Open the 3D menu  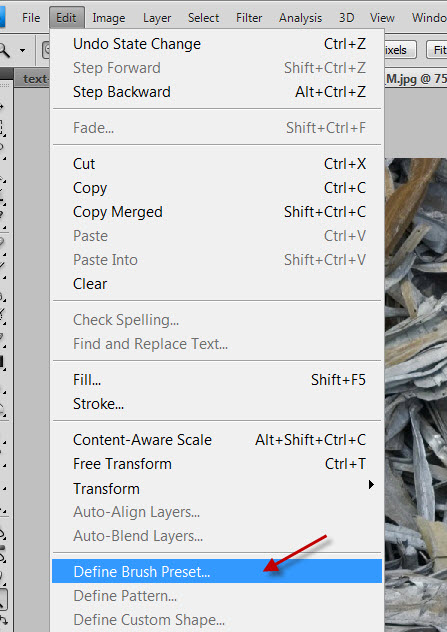pyautogui.click(x=347, y=18)
